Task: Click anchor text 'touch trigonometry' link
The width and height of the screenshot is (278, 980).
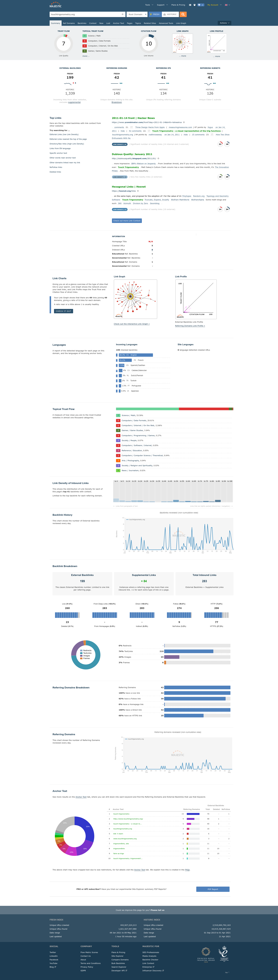Action: click(121, 814)
